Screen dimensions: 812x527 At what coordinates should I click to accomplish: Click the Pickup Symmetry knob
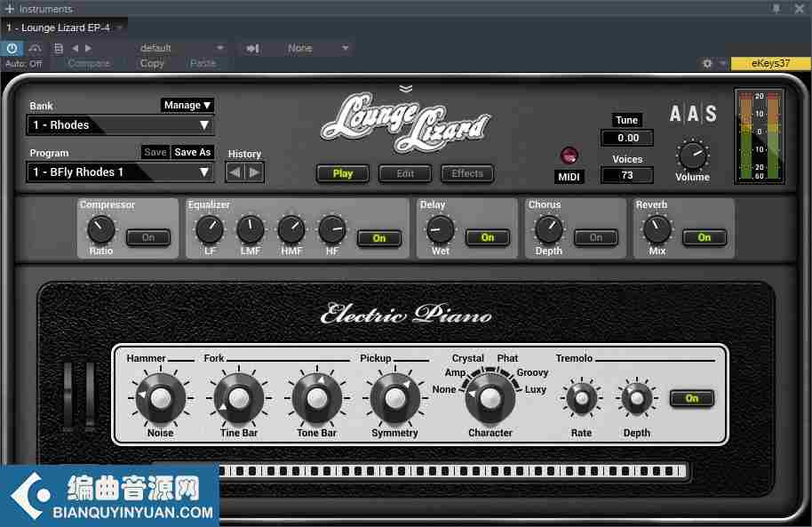tap(395, 398)
